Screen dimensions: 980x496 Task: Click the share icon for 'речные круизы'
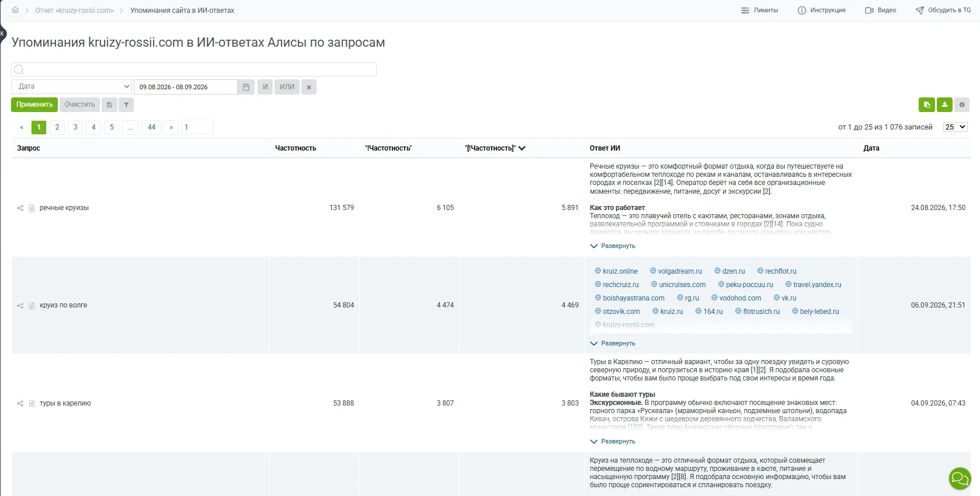[x=20, y=208]
